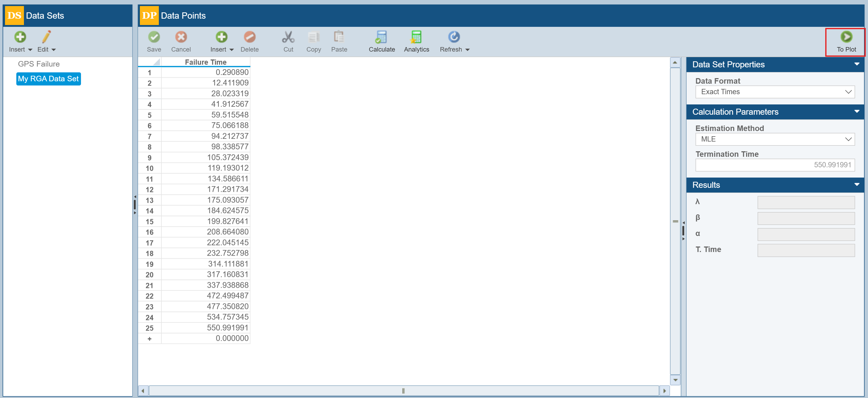Collapse the Data Set Properties section

(x=856, y=64)
